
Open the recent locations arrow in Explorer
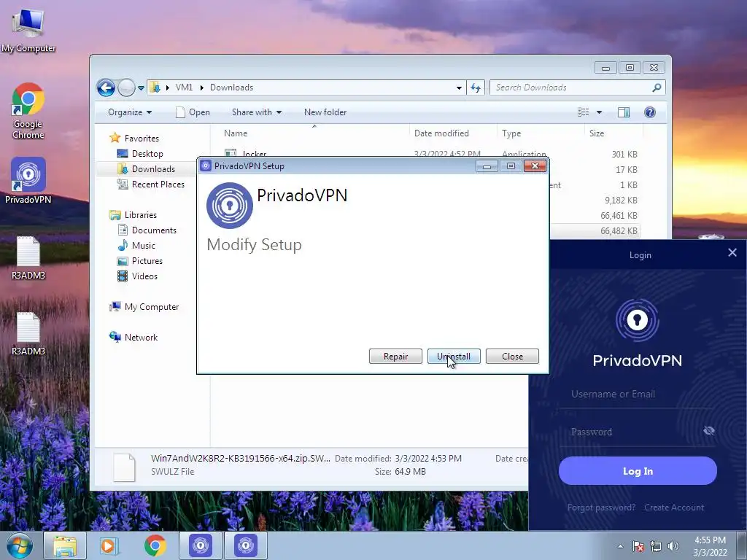tap(141, 87)
